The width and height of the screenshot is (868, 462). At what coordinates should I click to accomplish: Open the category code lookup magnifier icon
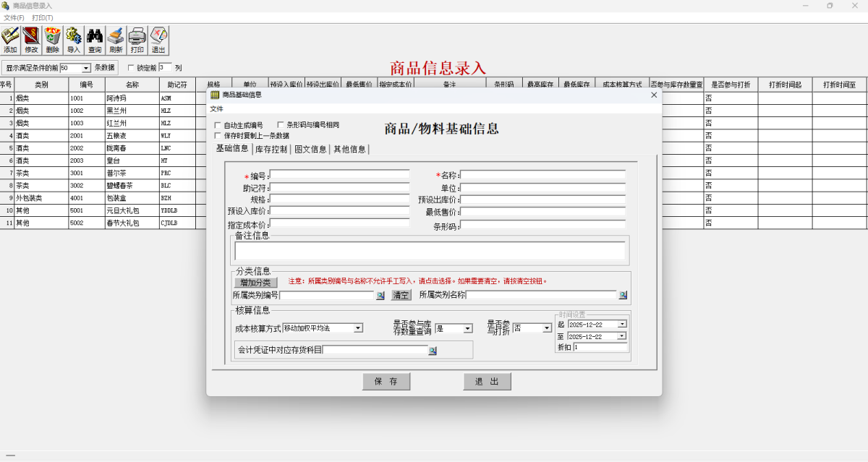(x=381, y=295)
